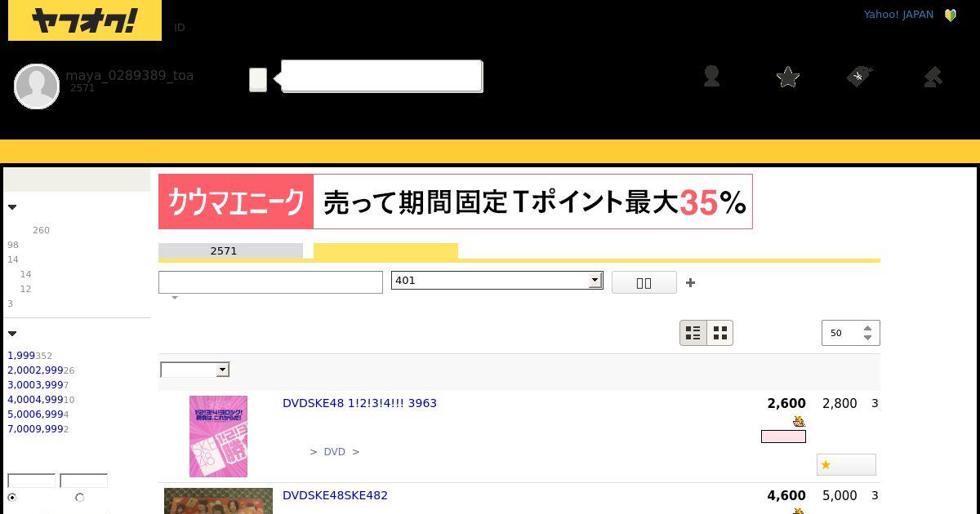Screen dimensions: 980x514
Task: Open the person profile icon in header
Action: tap(711, 77)
